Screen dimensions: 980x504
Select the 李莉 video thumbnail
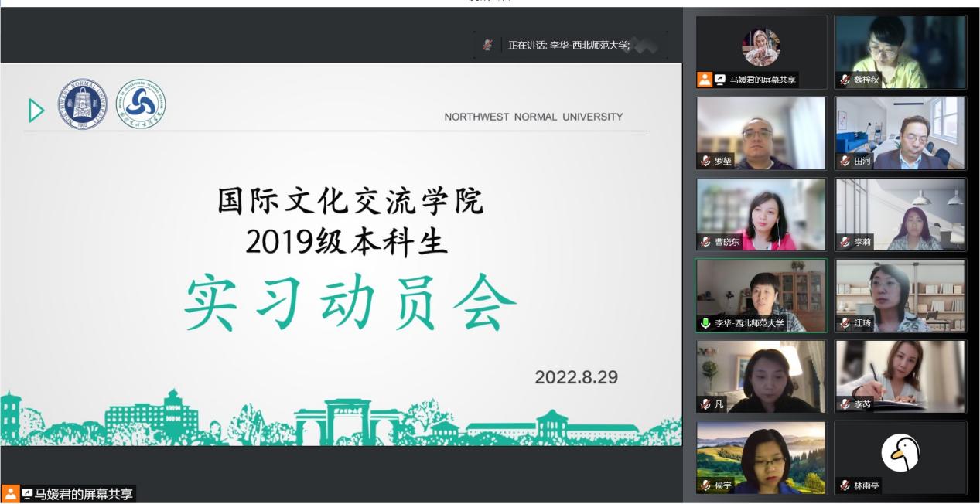point(900,214)
